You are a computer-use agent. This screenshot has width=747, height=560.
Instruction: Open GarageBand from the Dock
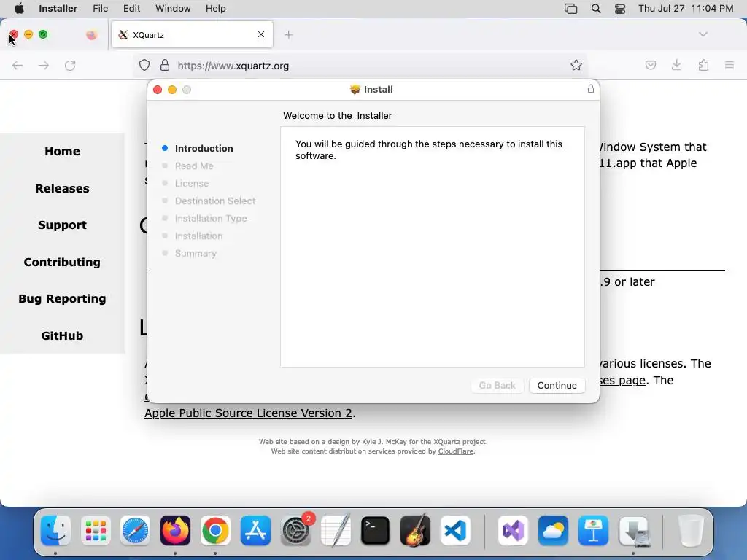coord(415,531)
